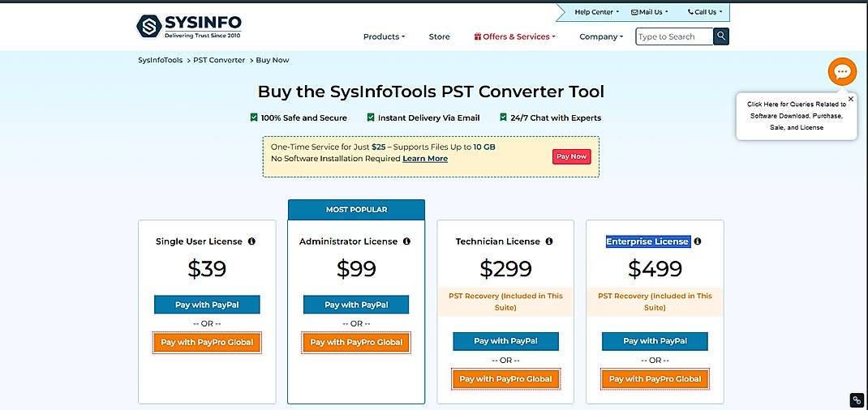Open PST Converter breadcrumb link

pyautogui.click(x=219, y=60)
